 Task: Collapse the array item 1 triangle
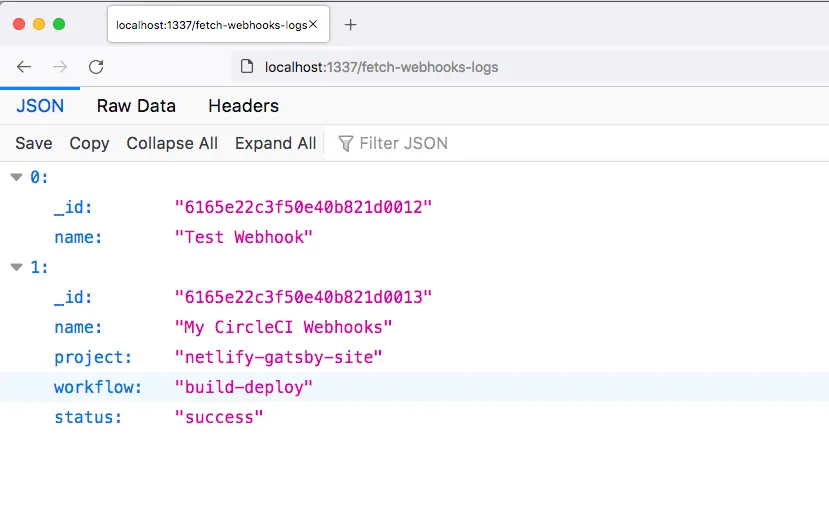16,267
